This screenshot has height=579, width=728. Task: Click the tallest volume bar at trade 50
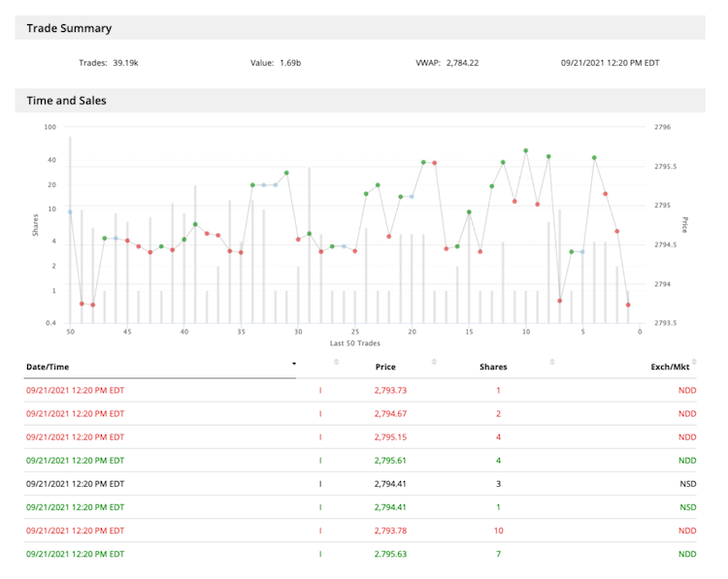70,229
